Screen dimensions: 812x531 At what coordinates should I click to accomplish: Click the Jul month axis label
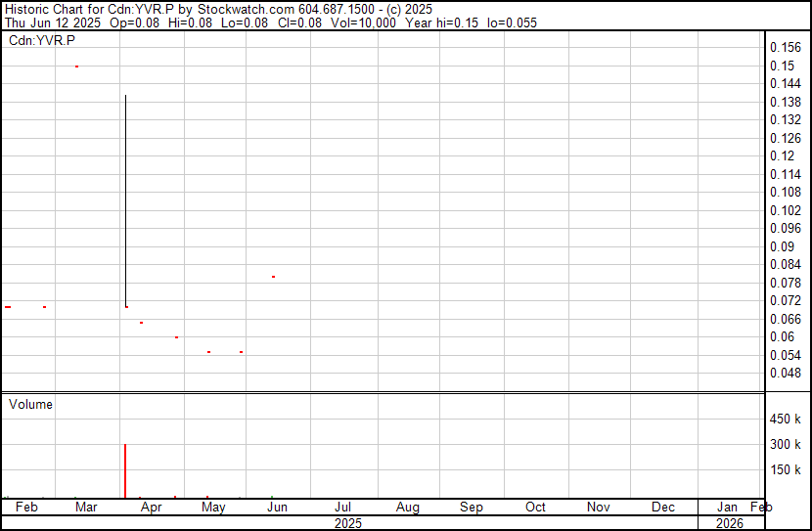click(x=342, y=508)
